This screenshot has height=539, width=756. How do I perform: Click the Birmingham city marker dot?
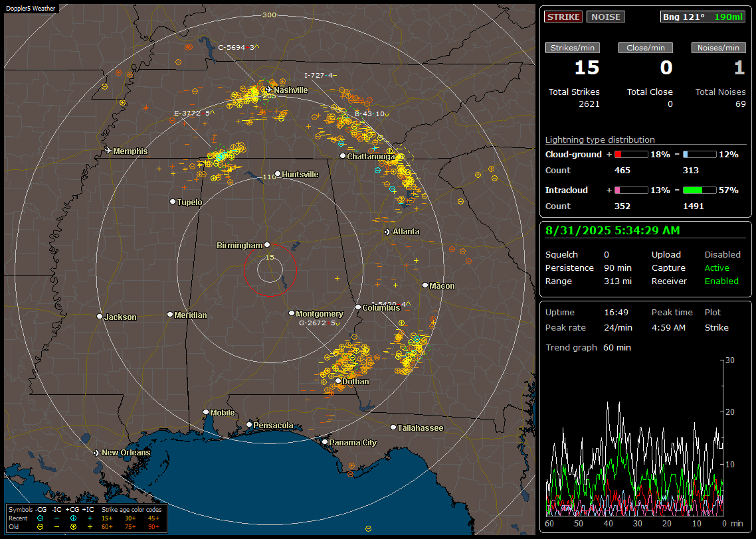coord(267,245)
